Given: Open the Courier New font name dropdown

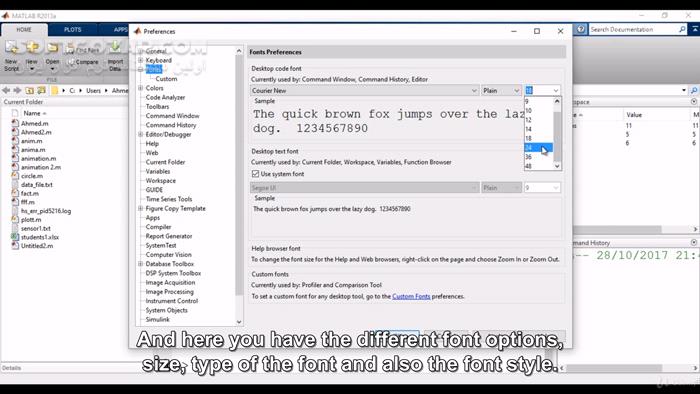Looking at the screenshot, I should click(364, 91).
